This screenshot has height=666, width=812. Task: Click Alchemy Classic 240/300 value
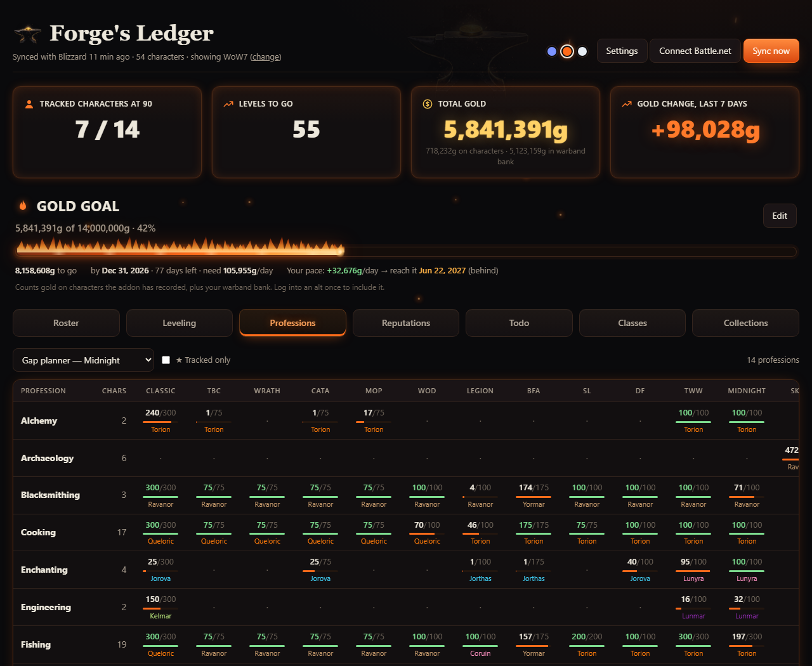160,413
